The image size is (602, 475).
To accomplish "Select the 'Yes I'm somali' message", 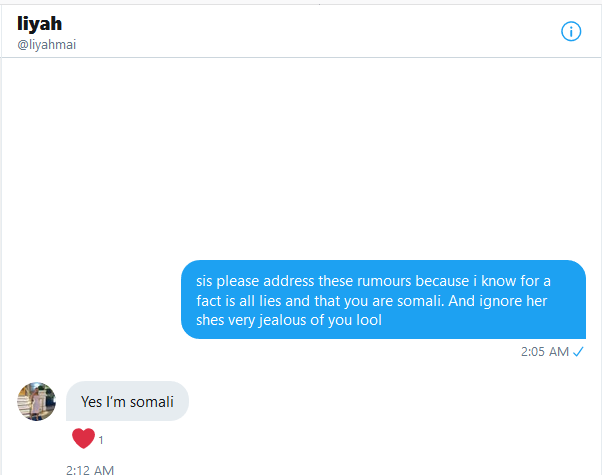I will coord(127,401).
